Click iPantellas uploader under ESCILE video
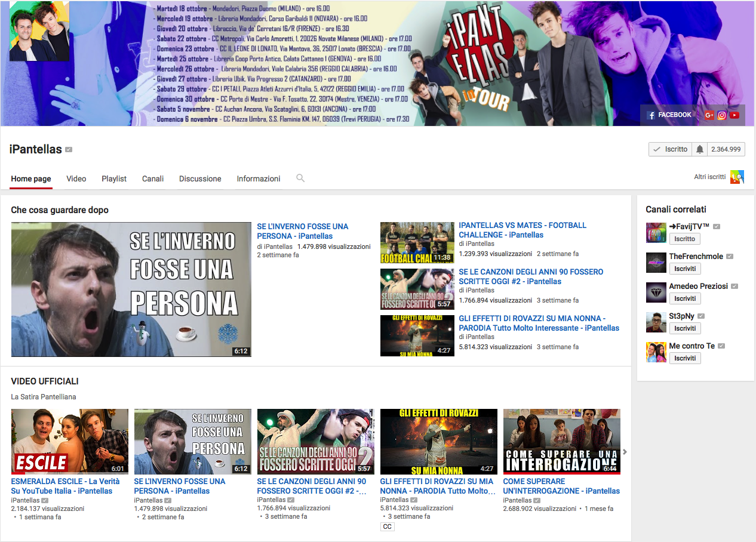Image resolution: width=756 pixels, height=542 pixels. [25, 500]
